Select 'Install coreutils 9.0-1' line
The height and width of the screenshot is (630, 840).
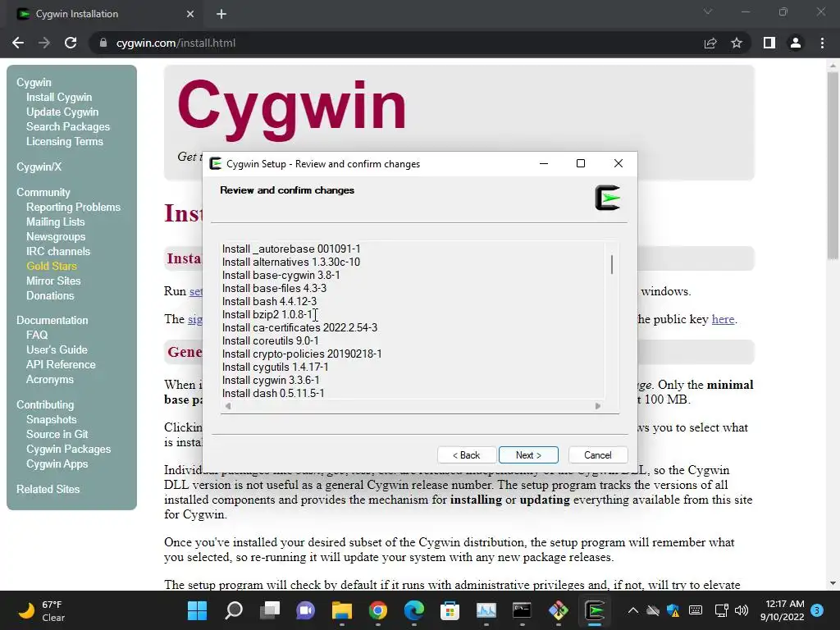pos(271,340)
